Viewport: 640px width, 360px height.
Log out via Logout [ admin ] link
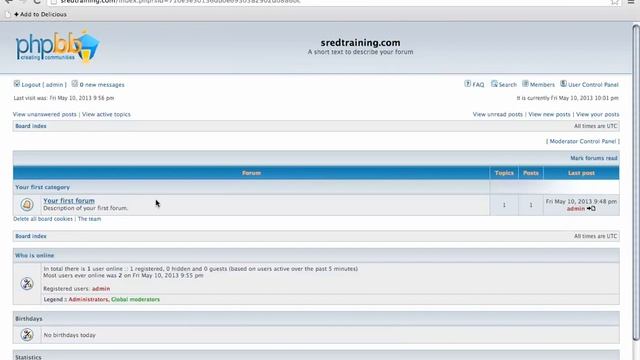coord(44,85)
